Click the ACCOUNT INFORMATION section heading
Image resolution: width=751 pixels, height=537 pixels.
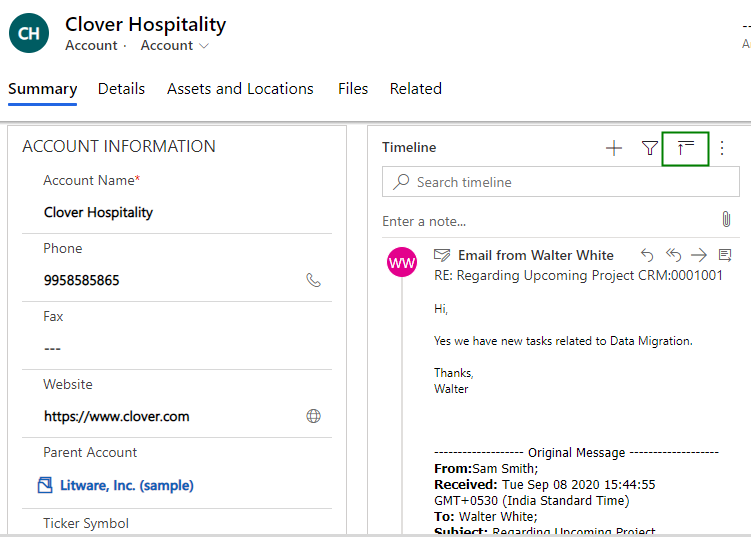[119, 146]
